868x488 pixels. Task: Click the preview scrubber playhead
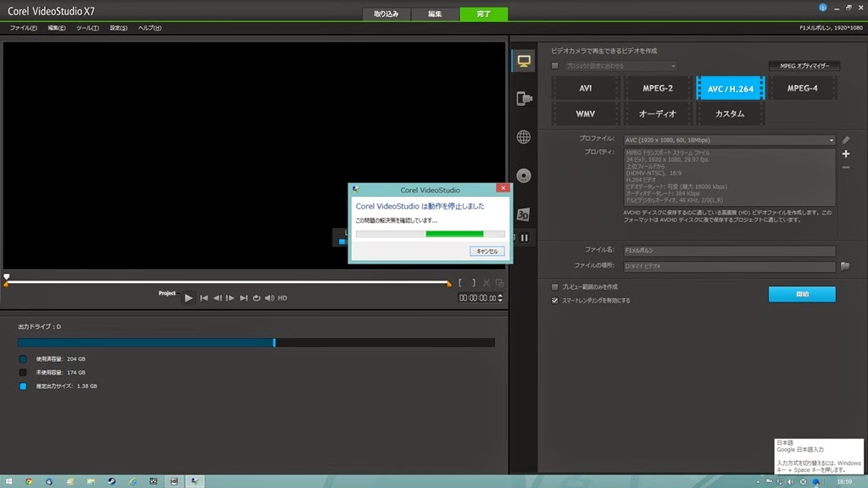[x=7, y=277]
